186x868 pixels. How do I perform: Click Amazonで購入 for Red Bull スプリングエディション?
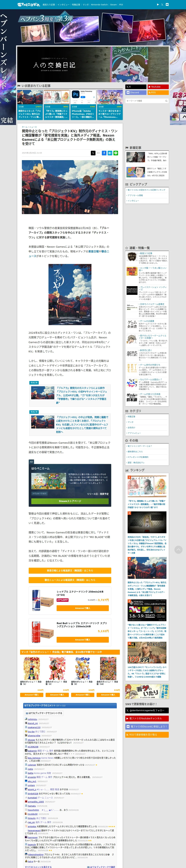(x=83, y=640)
